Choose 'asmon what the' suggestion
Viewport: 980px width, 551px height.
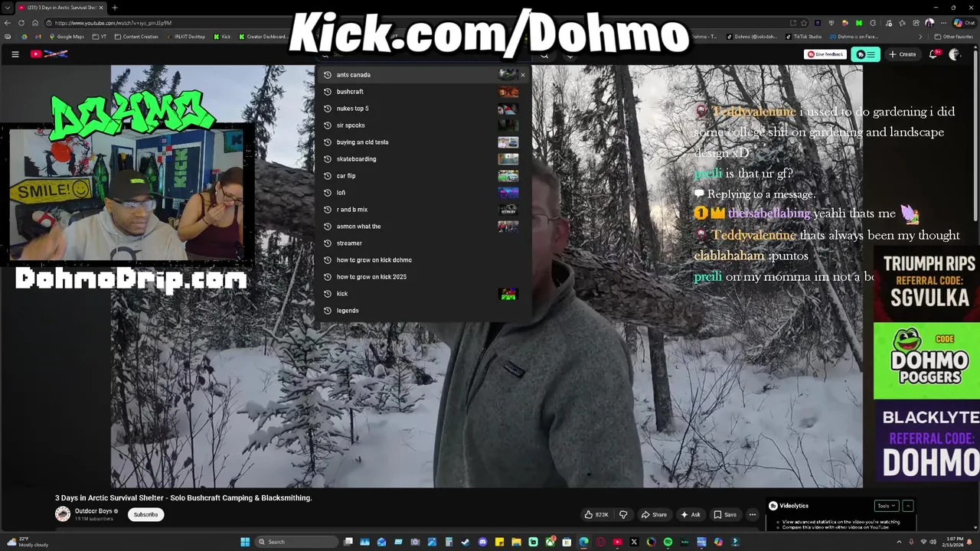(x=423, y=227)
